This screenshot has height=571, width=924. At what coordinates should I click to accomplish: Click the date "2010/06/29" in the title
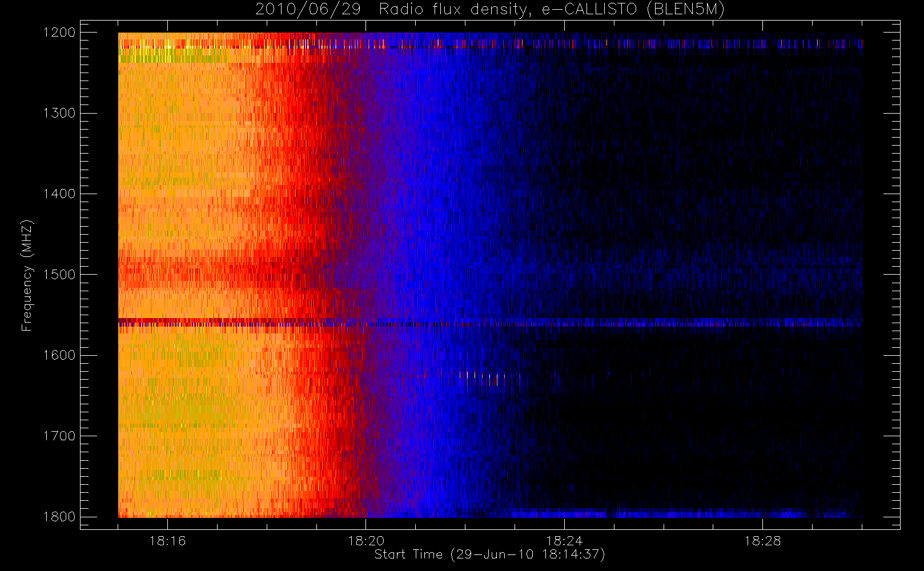pyautogui.click(x=308, y=9)
